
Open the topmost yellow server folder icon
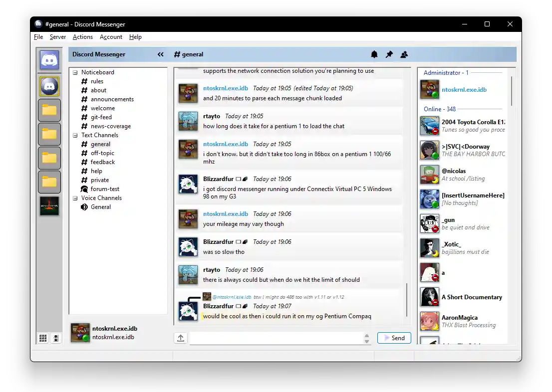[x=49, y=110]
